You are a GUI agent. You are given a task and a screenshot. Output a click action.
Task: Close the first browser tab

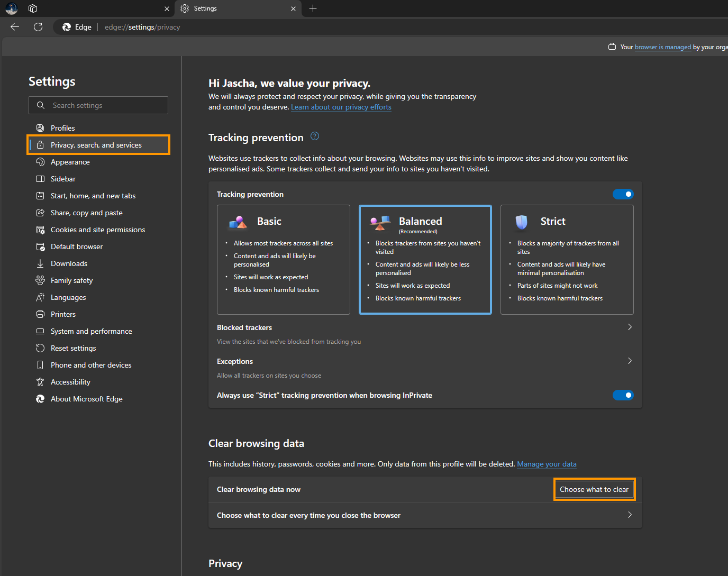[x=167, y=8]
